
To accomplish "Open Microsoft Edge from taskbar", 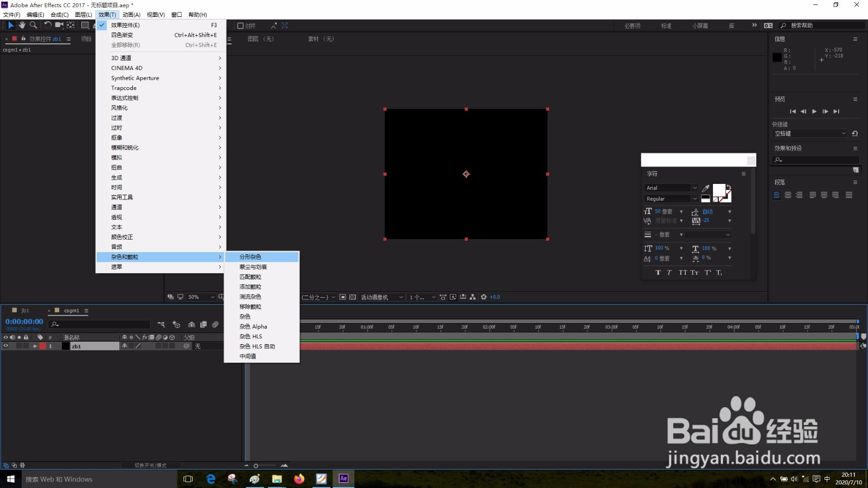I will [210, 479].
